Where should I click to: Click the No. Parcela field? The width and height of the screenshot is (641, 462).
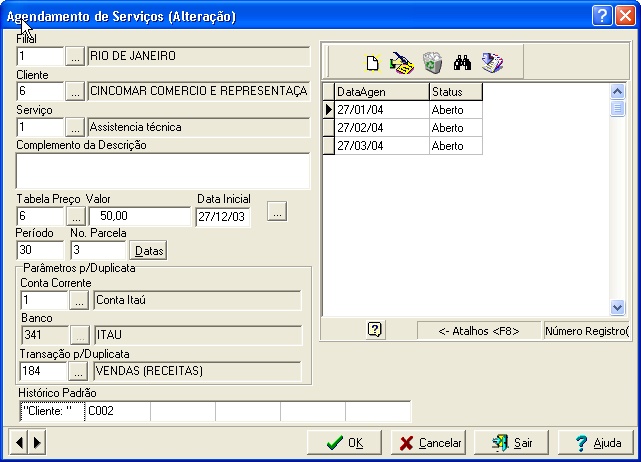click(98, 250)
